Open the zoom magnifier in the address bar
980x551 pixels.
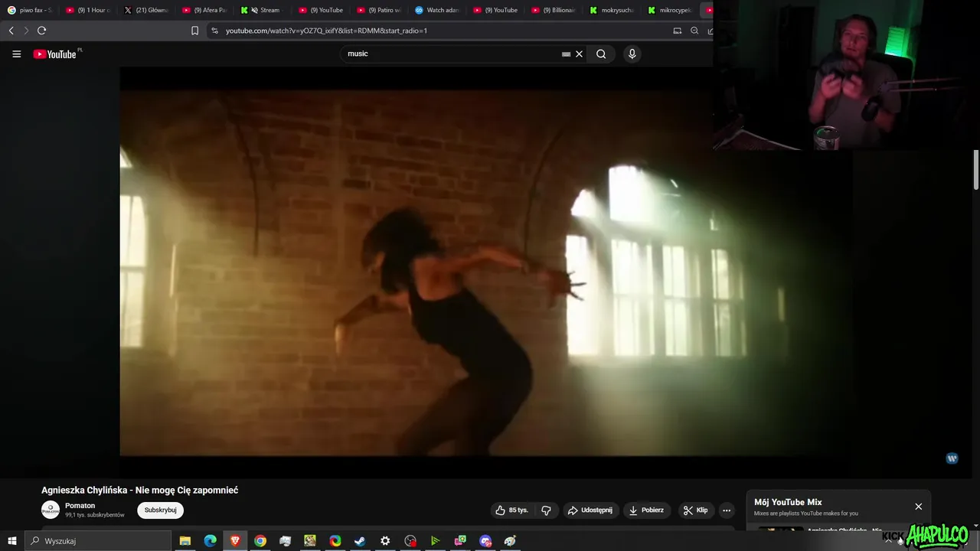click(x=694, y=31)
